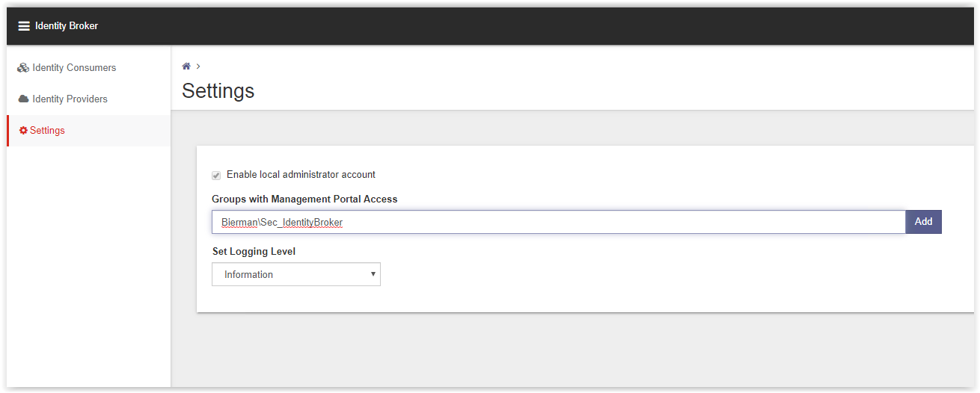Click the dropdown arrow beside Information
980x393 pixels.
click(373, 274)
